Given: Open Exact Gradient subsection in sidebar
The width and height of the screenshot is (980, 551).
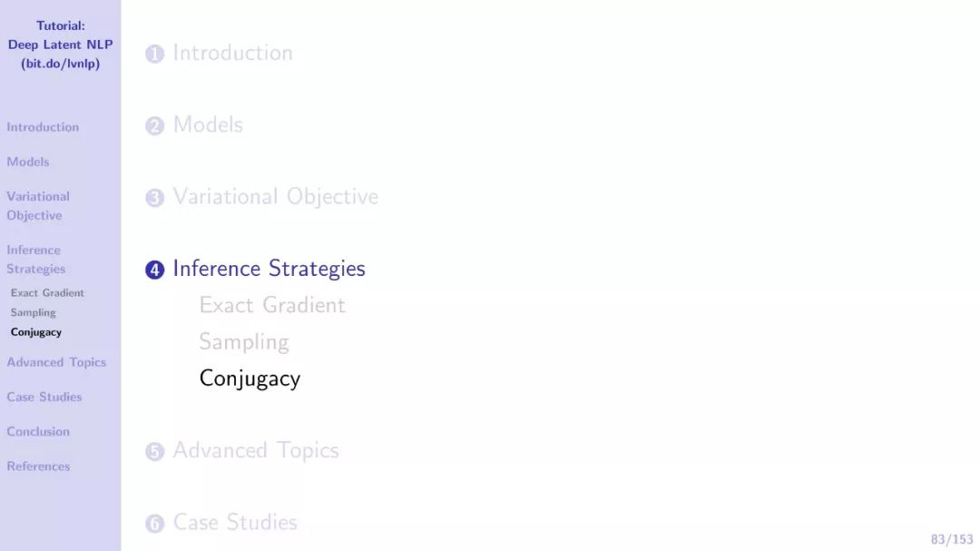Looking at the screenshot, I should pos(47,292).
